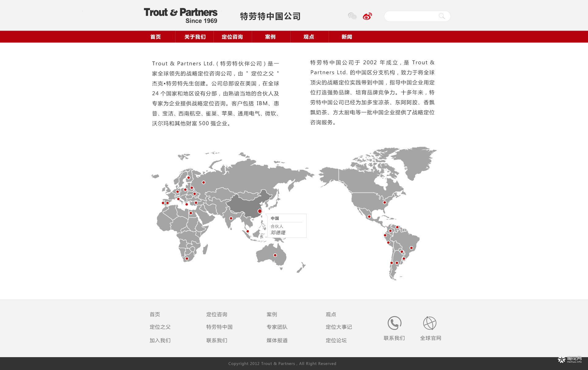The image size is (588, 370).
Task: Click the Finland map marker
Action: click(x=189, y=178)
